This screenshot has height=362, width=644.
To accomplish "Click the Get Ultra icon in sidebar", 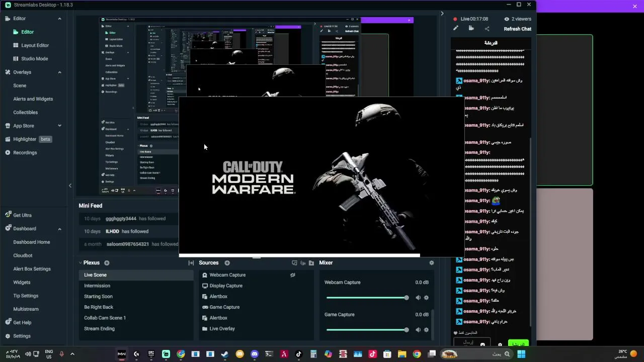I will 8,215.
